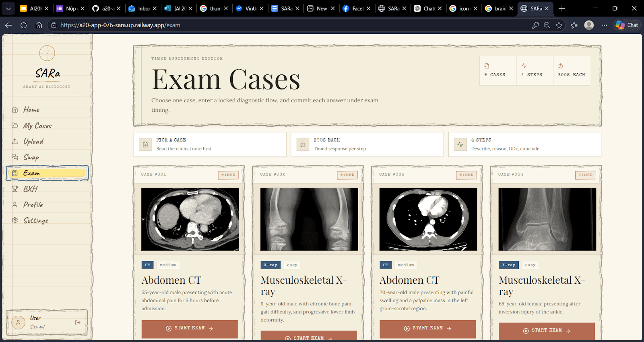644x342 pixels.
Task: Click the TIMED badge on Case #003
Action: point(466,175)
